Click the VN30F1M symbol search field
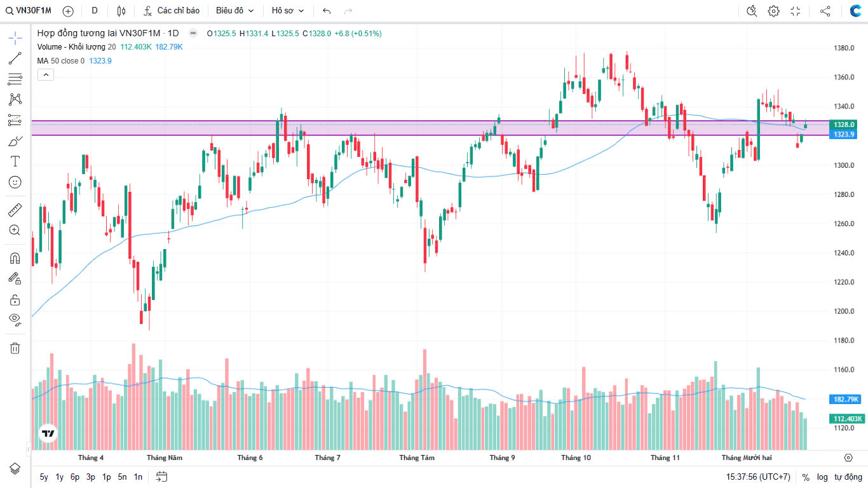868x488 pixels. 29,11
